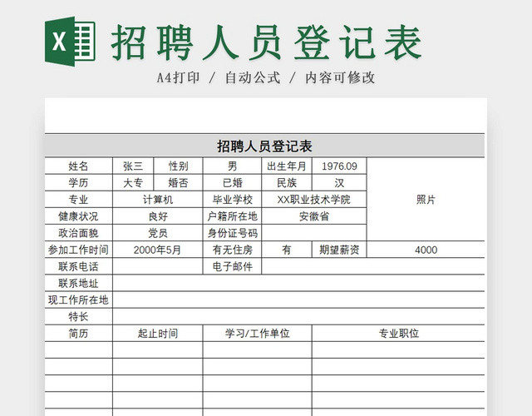Click the 计算机 major value cell

click(x=158, y=200)
